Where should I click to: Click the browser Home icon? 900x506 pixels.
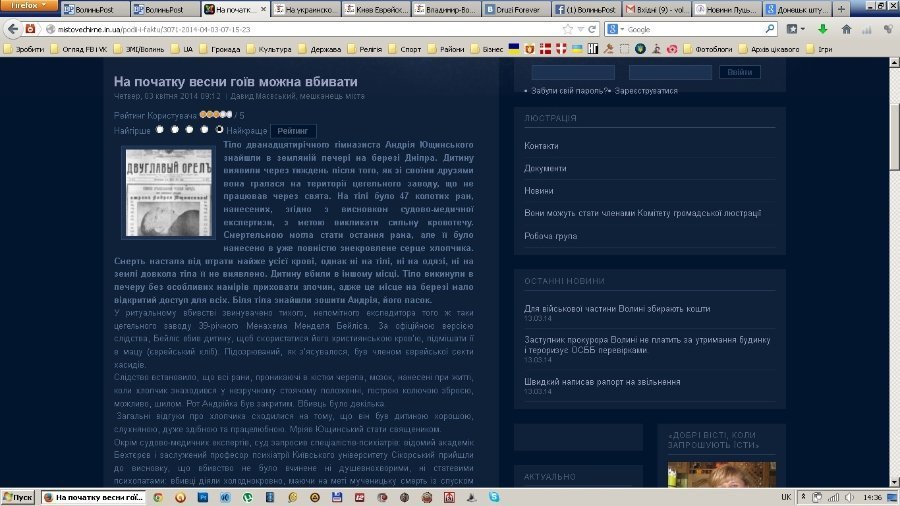point(845,29)
